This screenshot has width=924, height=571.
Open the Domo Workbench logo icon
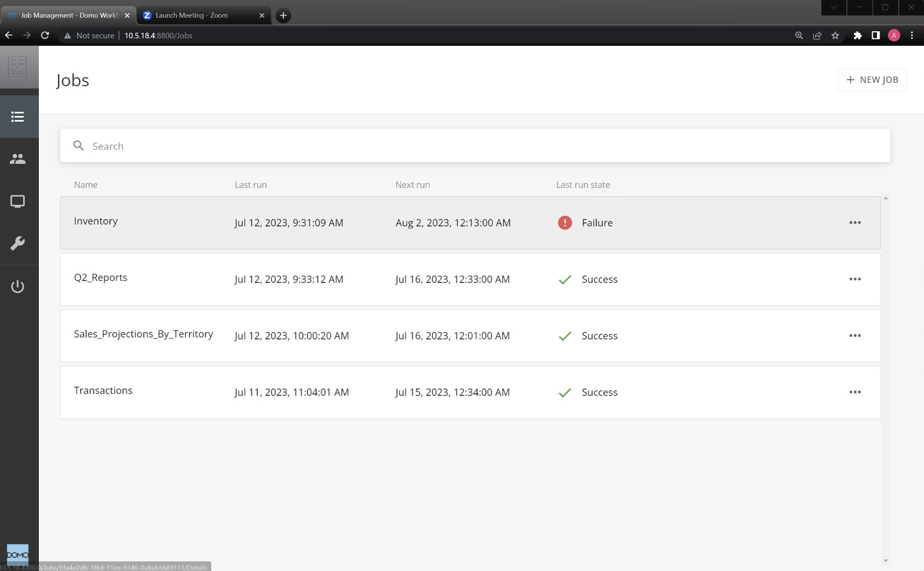click(17, 67)
